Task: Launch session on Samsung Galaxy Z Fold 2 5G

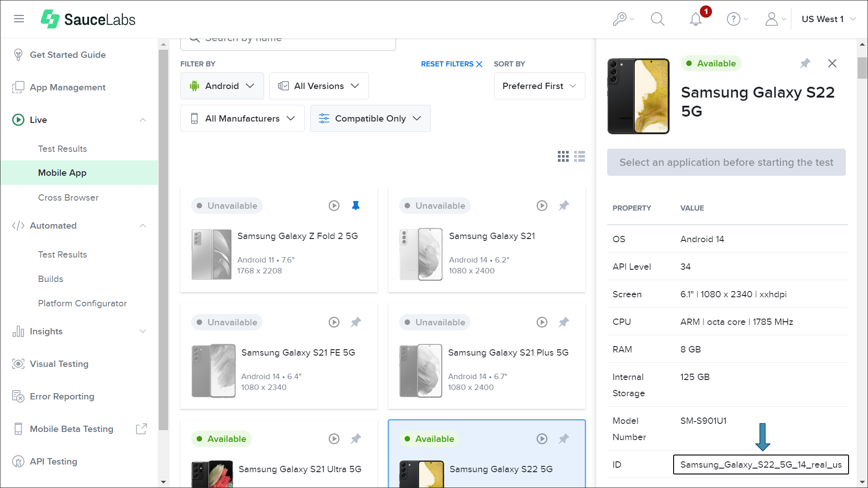Action: (x=334, y=206)
